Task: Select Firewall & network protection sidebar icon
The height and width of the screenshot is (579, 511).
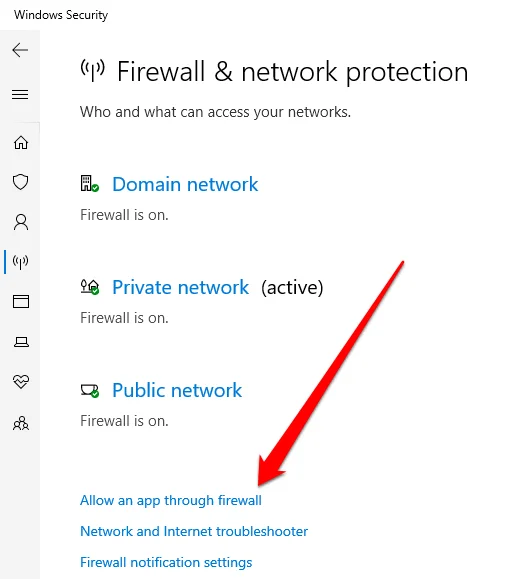Action: tap(20, 262)
